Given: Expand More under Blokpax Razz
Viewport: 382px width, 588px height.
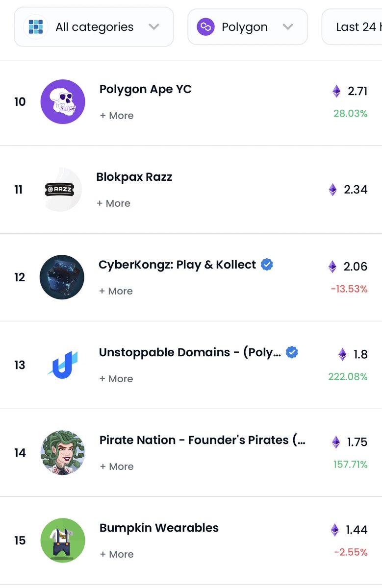Looking at the screenshot, I should [x=114, y=203].
